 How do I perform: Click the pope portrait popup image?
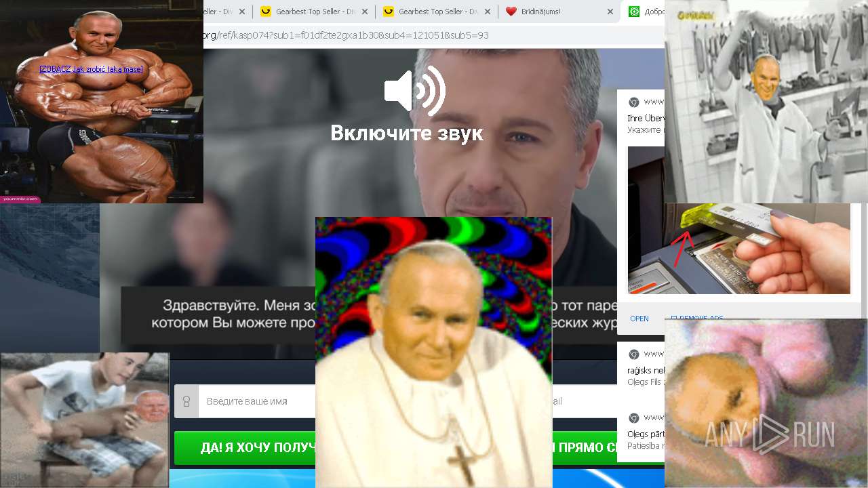[x=433, y=352]
